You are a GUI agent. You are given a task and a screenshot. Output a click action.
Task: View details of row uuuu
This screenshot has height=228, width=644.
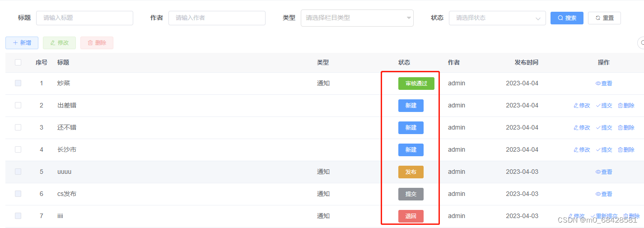coord(604,172)
